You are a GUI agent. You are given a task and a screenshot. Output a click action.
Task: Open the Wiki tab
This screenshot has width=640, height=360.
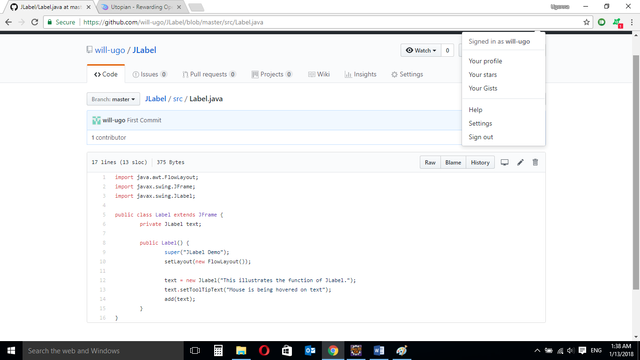(x=319, y=74)
